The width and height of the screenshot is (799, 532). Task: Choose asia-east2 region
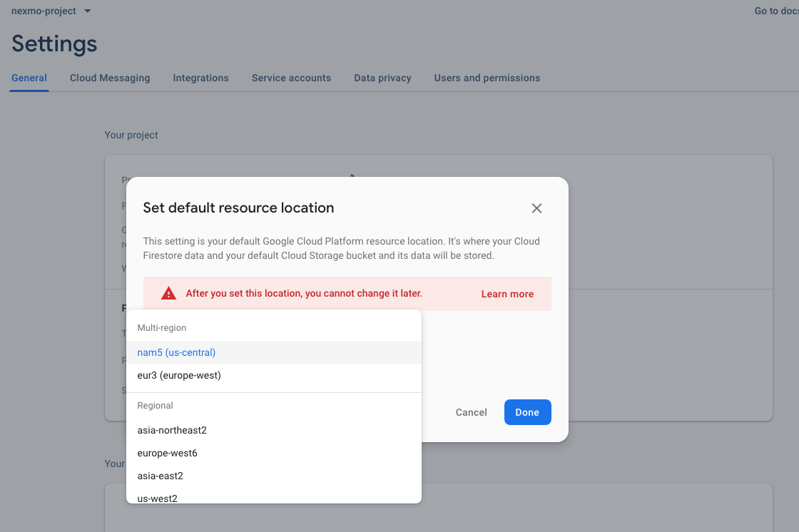pyautogui.click(x=274, y=476)
